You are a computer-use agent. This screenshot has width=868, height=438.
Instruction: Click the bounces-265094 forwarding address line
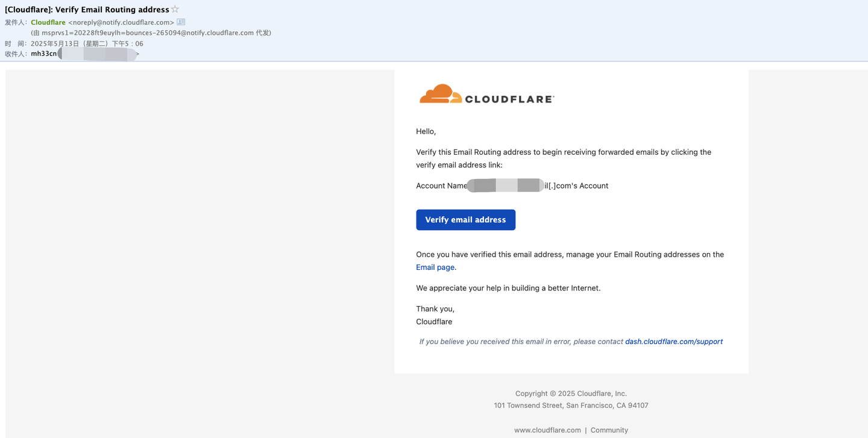pos(151,33)
